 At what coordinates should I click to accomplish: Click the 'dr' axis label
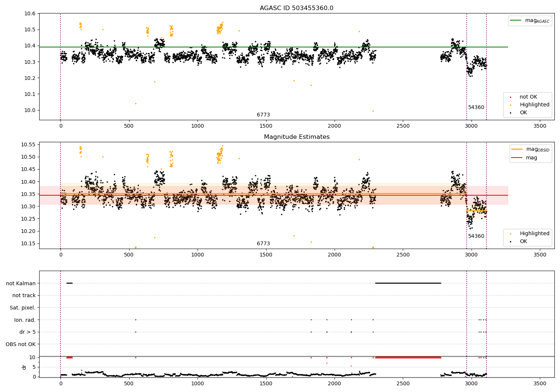coord(24,367)
